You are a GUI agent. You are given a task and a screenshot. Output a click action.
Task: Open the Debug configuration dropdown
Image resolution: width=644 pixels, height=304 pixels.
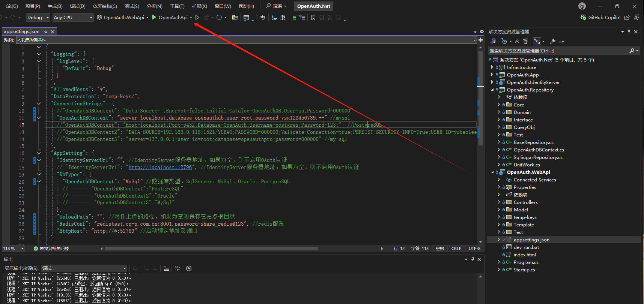click(x=38, y=17)
